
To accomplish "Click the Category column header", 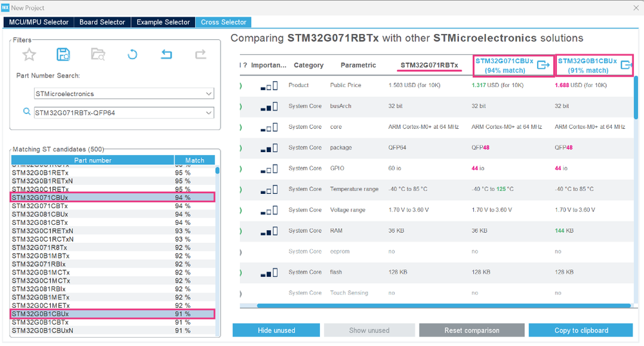I will click(x=308, y=65).
